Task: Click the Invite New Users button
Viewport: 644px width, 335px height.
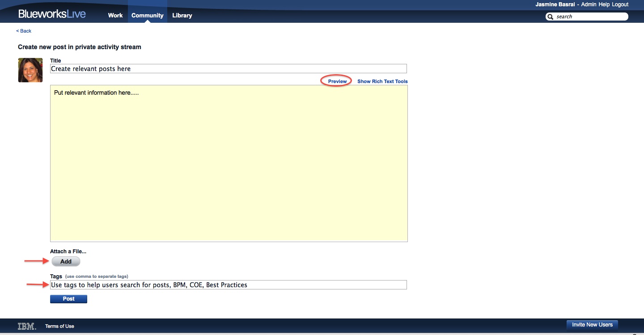Action: pos(592,325)
